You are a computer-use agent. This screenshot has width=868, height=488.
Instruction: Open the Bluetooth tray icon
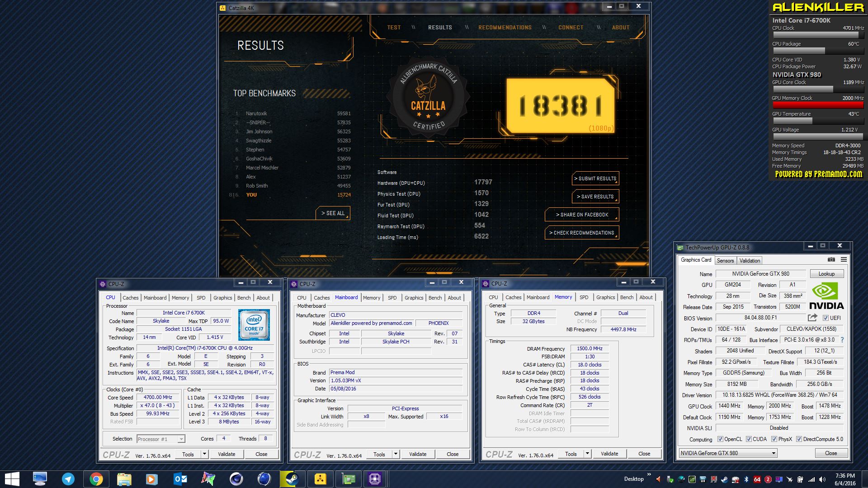(746, 479)
